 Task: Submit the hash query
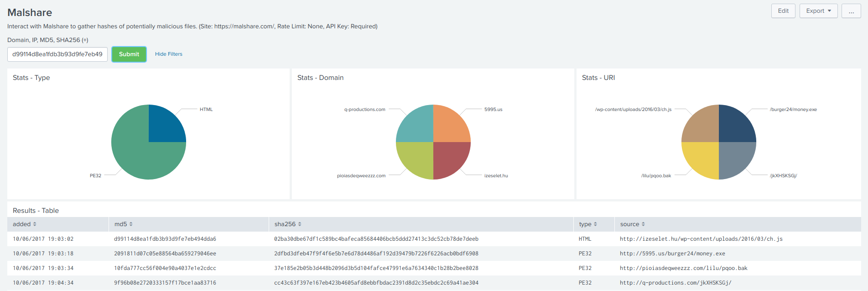click(x=129, y=54)
